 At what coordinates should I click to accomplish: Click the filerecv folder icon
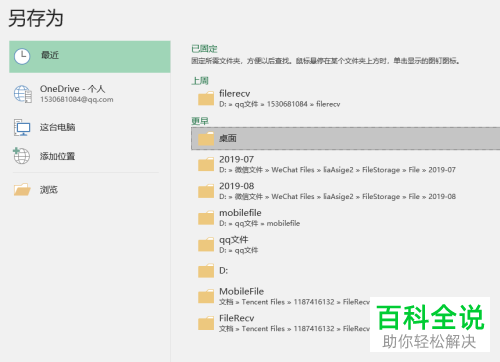pos(206,98)
